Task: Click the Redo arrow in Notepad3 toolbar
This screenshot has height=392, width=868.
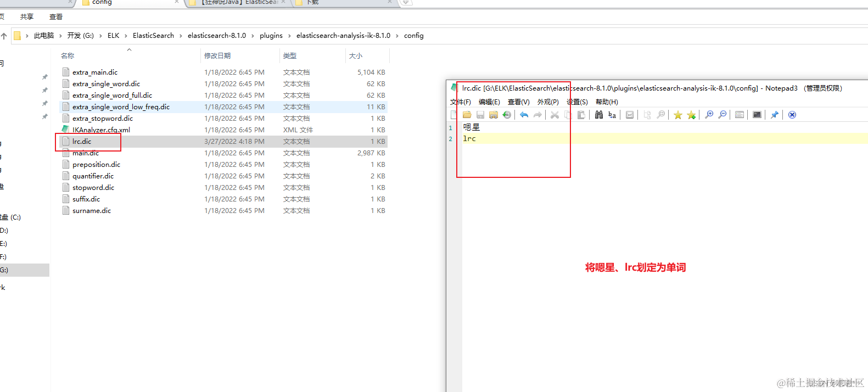Action: point(537,115)
